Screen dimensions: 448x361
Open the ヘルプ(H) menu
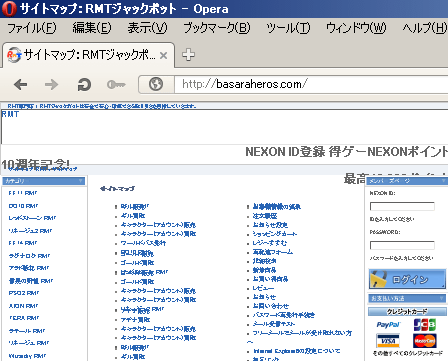point(425,28)
